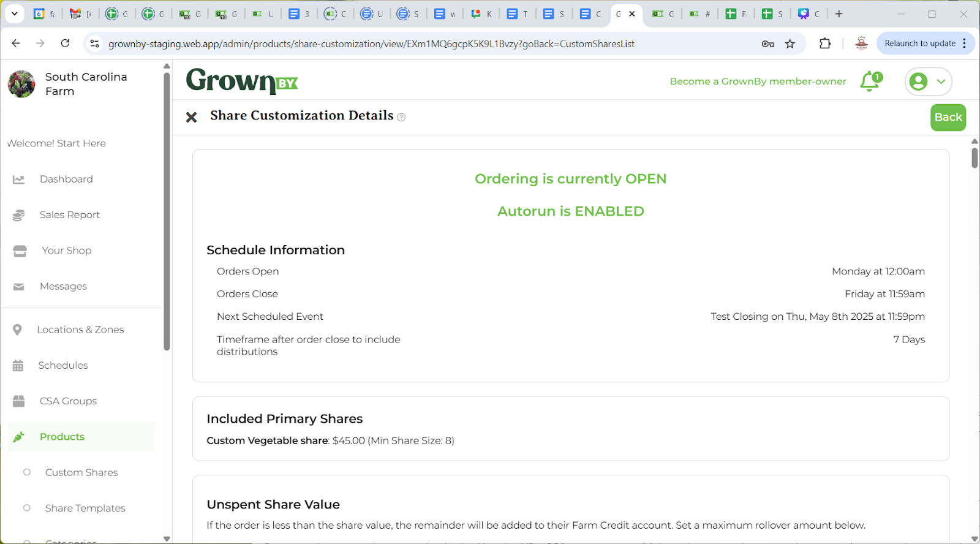Click the 'Ordering is currently OPEN' heading
Image resolution: width=980 pixels, height=544 pixels.
point(571,179)
